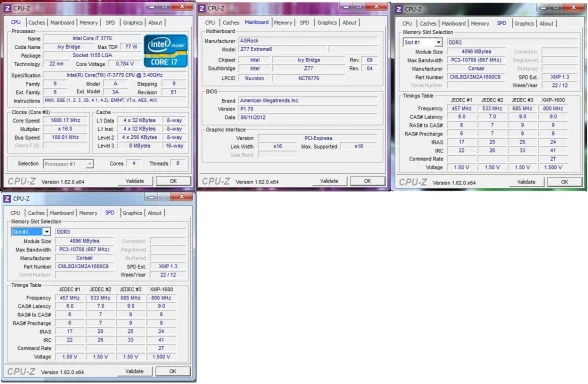Minimize the Slot #3 SPD CPU-Z window
The height and width of the screenshot is (384, 588).
[151, 196]
